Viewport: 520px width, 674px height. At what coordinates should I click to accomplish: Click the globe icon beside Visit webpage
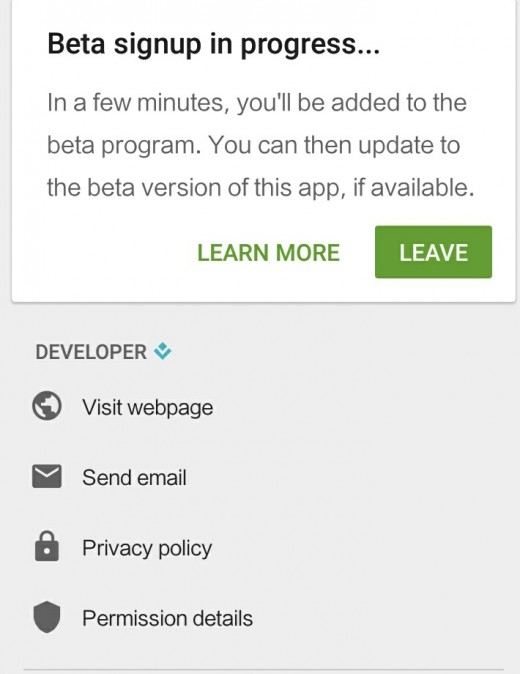point(47,405)
